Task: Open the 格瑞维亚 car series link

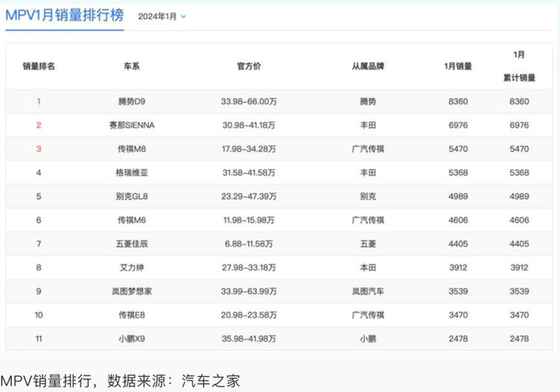Action: (131, 173)
